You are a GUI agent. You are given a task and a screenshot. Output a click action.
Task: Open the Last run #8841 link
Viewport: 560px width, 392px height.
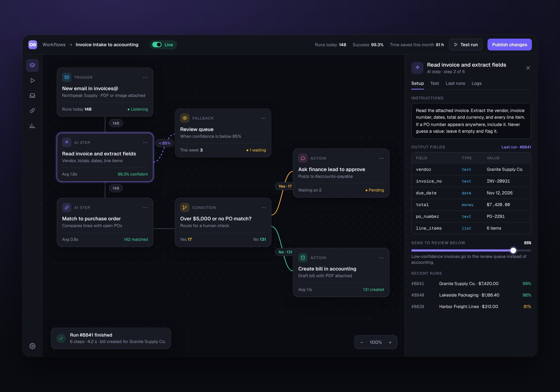[516, 147]
